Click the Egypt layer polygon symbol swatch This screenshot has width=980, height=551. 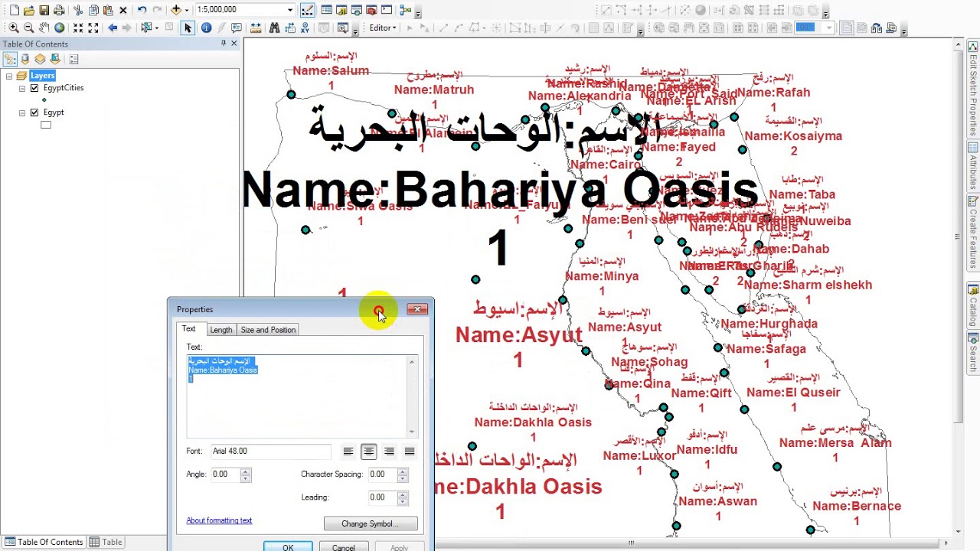(x=46, y=125)
